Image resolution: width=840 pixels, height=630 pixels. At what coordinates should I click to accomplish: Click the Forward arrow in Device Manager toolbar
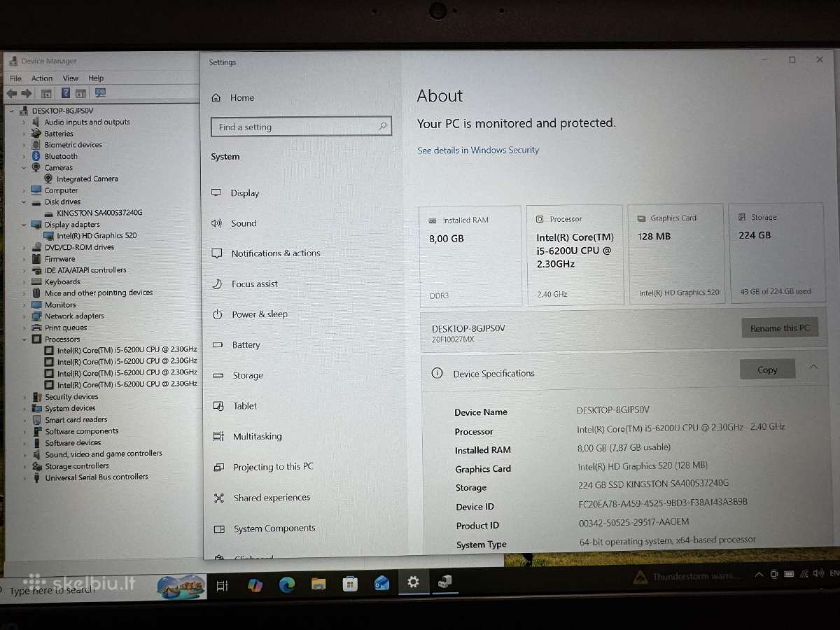click(x=27, y=93)
